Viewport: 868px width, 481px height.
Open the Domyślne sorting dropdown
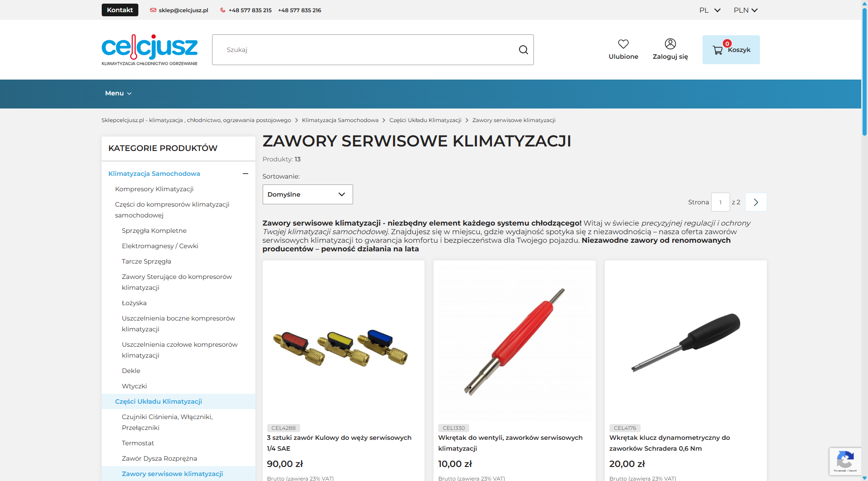[307, 194]
